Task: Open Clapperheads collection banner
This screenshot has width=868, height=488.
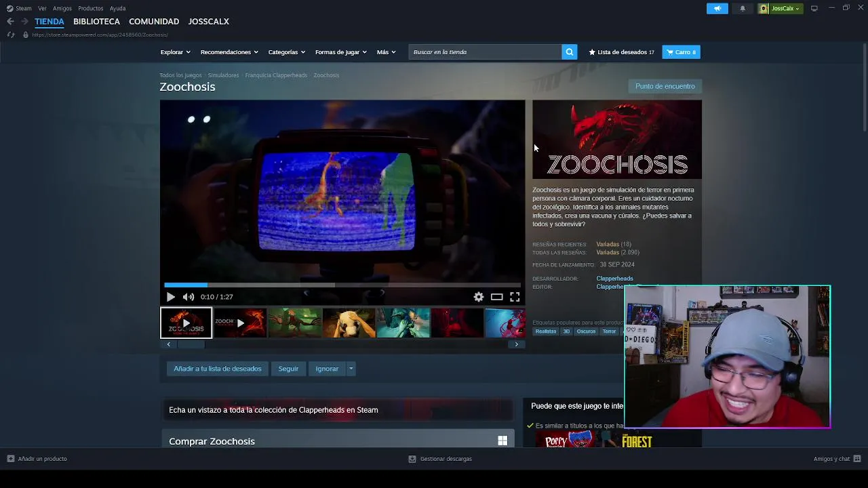Action: 338,410
